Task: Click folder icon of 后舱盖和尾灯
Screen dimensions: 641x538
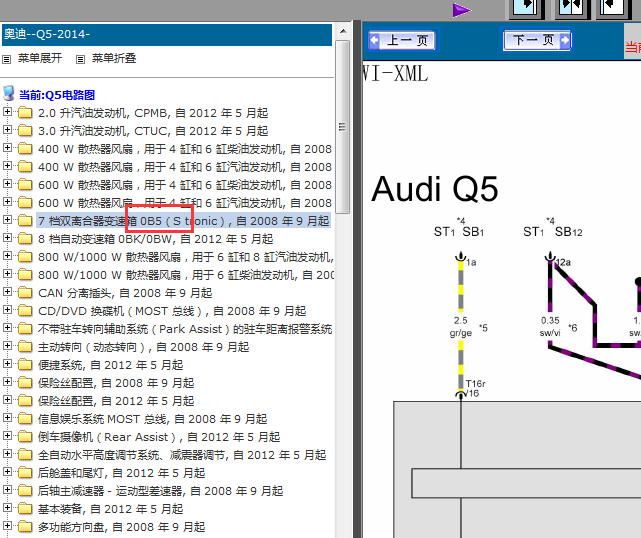Action: click(x=25, y=472)
